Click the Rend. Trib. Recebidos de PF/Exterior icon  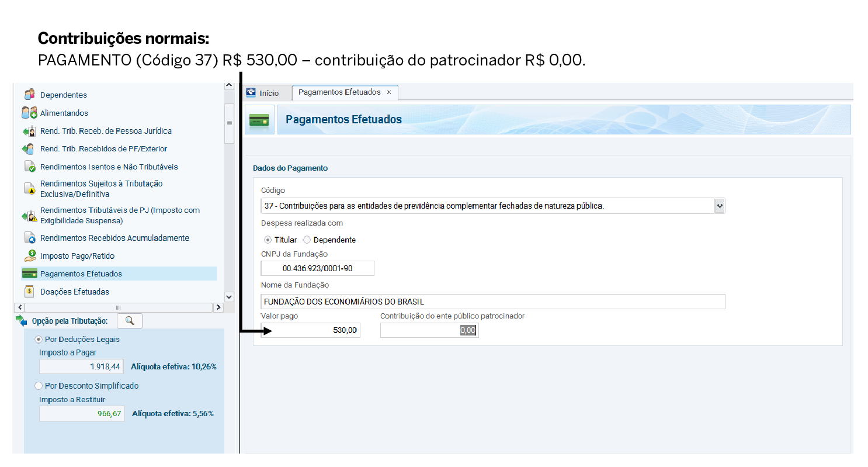(29, 148)
